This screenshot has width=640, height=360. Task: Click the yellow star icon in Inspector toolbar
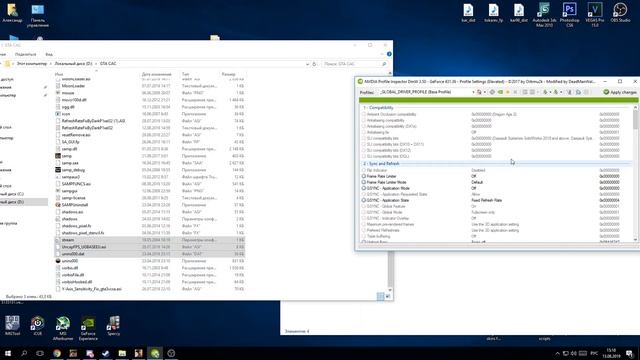point(508,92)
